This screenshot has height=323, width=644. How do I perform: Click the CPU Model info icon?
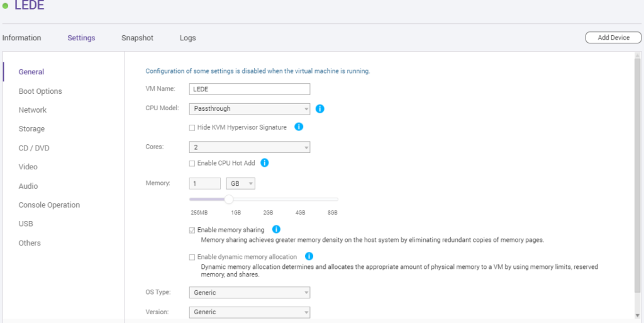pyautogui.click(x=320, y=109)
